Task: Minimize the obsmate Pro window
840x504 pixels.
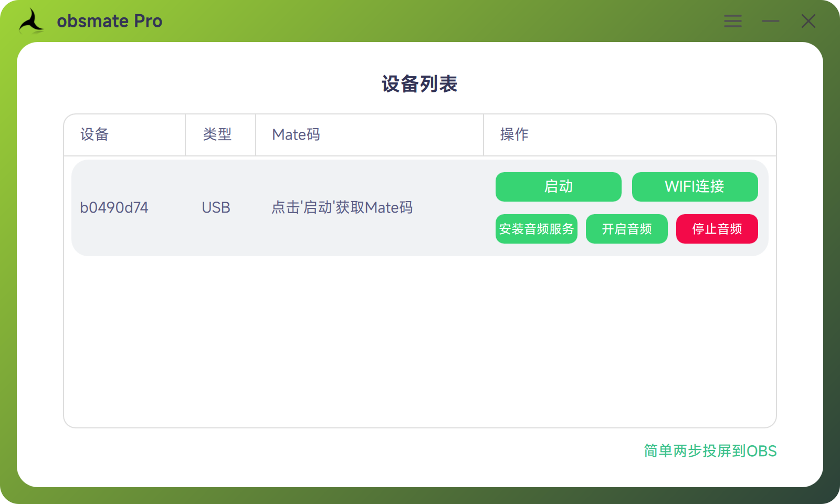Action: pyautogui.click(x=770, y=21)
